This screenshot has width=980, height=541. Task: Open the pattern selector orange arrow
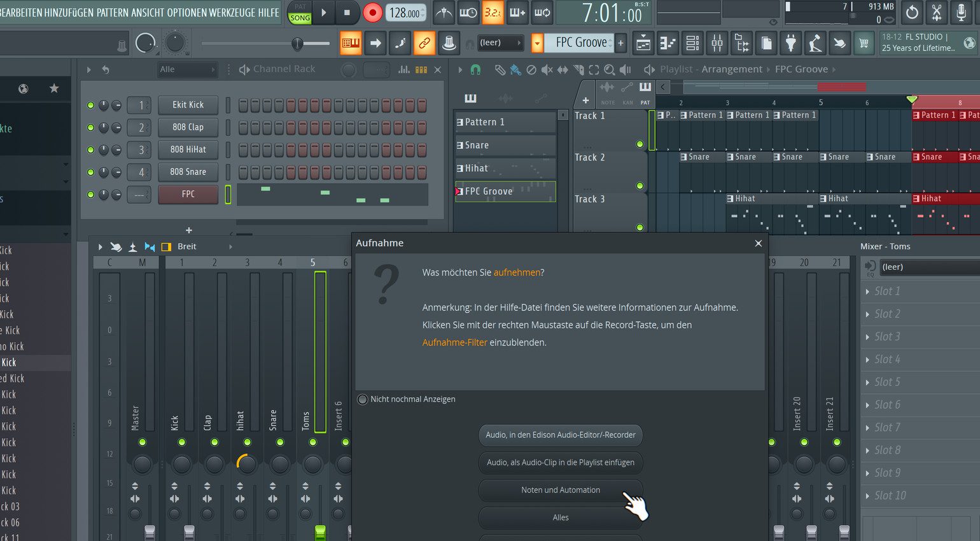tap(538, 43)
